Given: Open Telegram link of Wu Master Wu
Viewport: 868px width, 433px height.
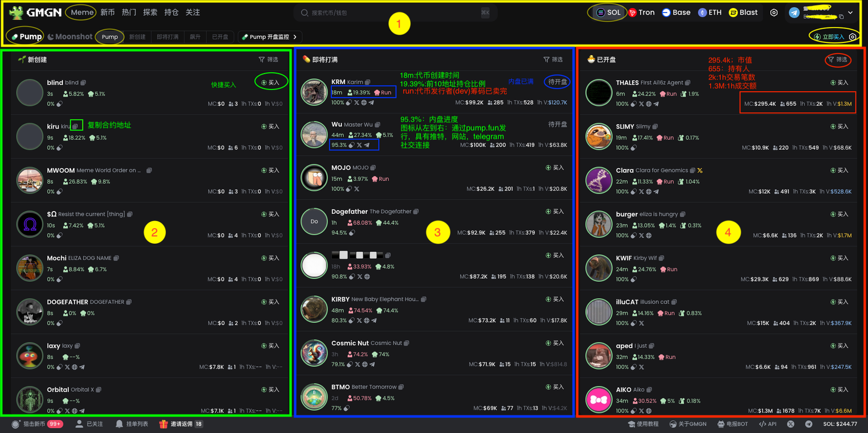Looking at the screenshot, I should tap(367, 145).
